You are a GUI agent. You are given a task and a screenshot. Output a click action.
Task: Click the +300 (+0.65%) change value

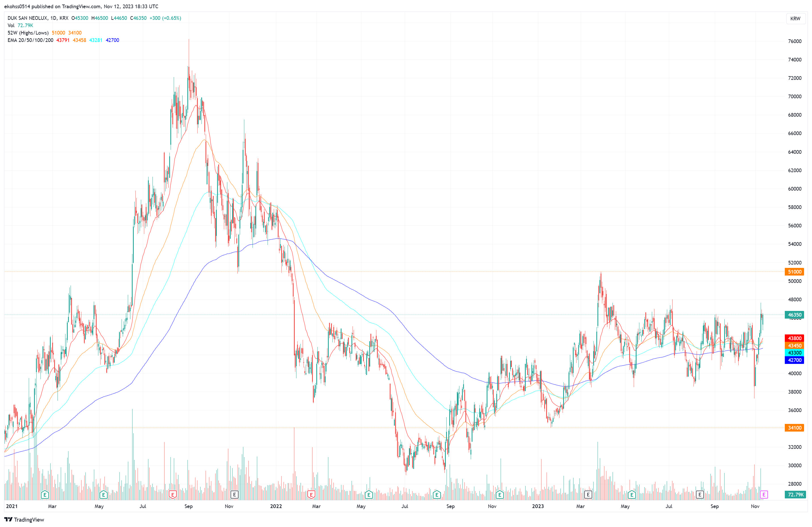[x=165, y=18]
